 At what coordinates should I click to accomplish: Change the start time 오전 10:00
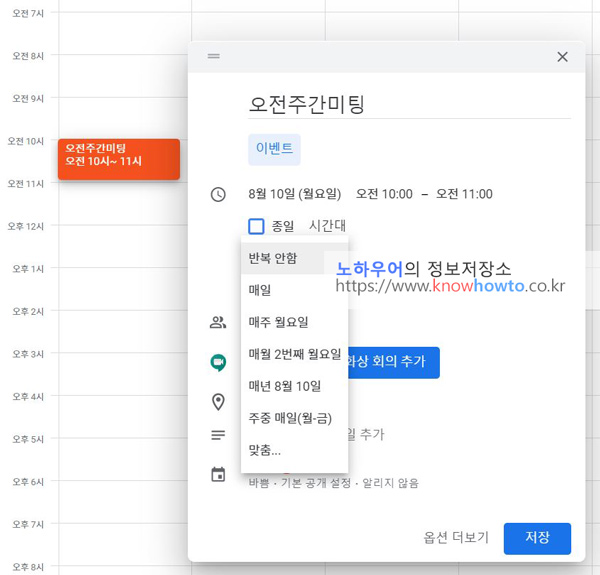pos(384,194)
